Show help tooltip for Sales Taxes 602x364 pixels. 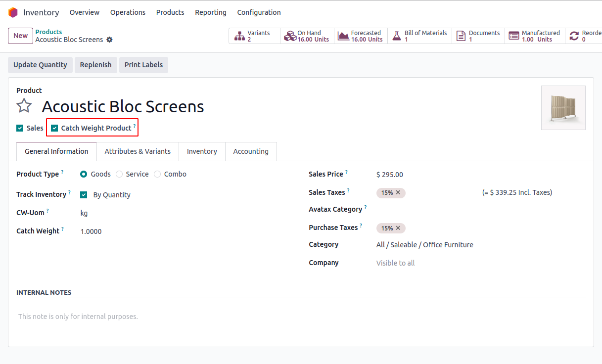[348, 190]
